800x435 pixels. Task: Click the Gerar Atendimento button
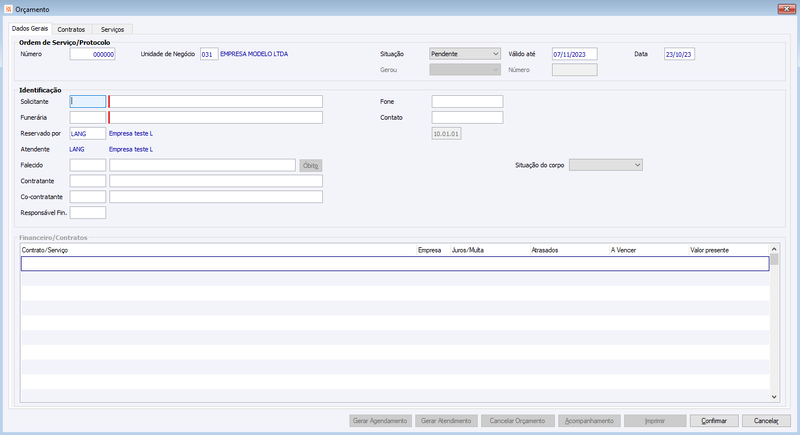446,421
